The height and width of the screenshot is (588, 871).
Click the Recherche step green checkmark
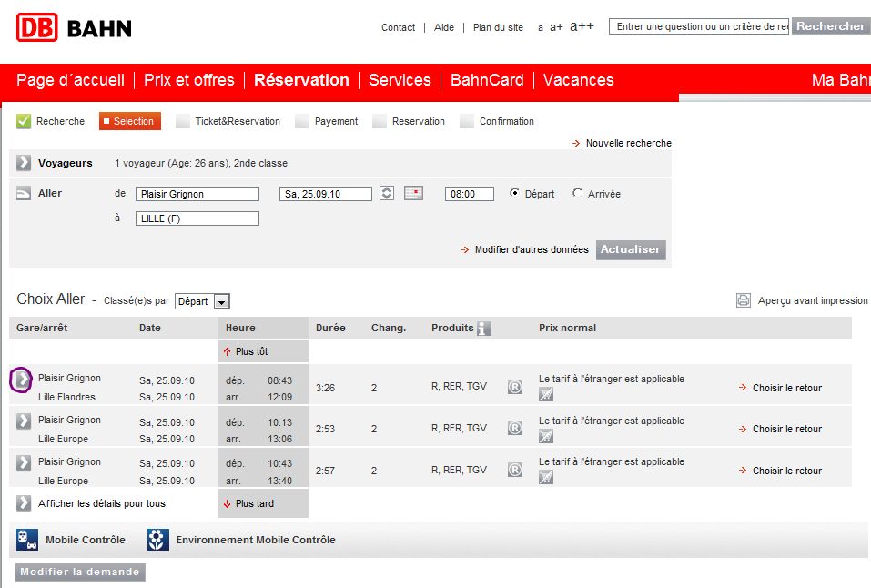click(24, 121)
